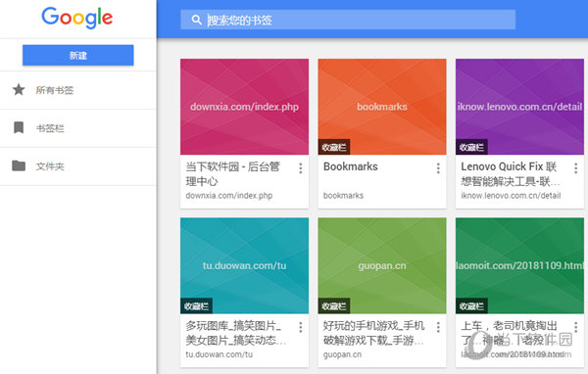Open the green guopan.cn thumbnail
Viewport: 588px width, 374px height.
point(382,265)
